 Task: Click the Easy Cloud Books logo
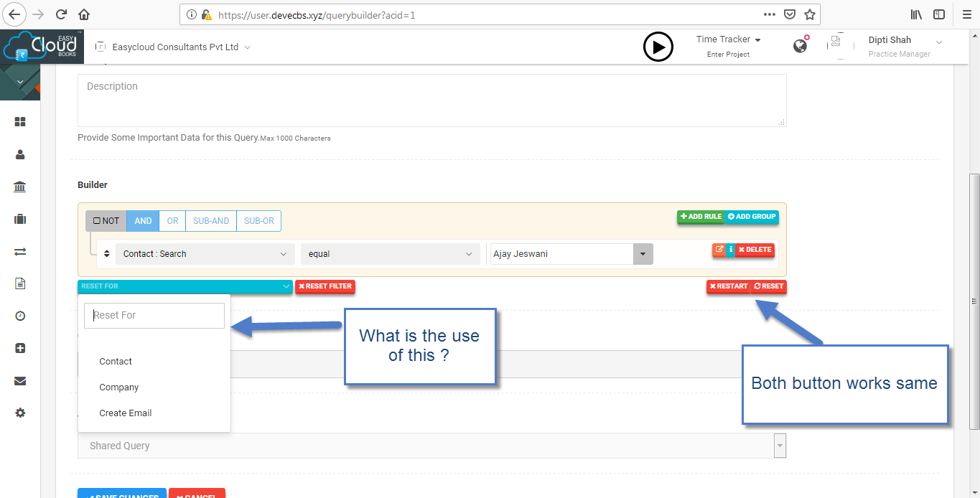tap(41, 46)
